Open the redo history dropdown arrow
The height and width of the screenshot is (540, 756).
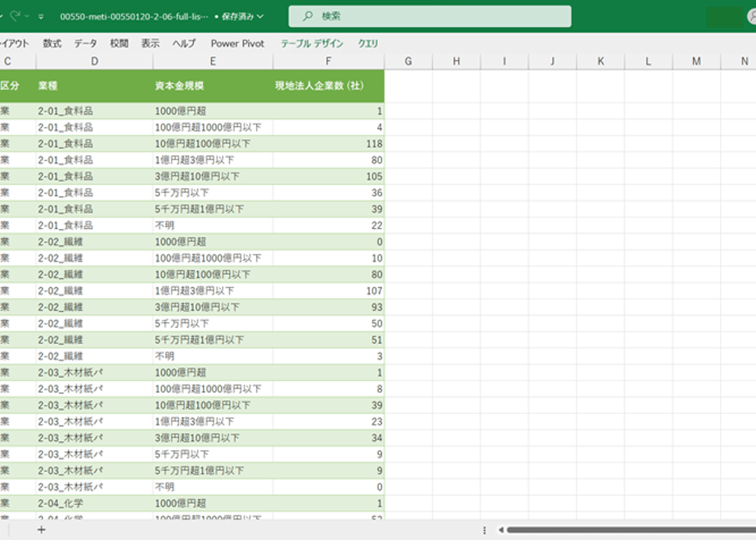tap(27, 16)
